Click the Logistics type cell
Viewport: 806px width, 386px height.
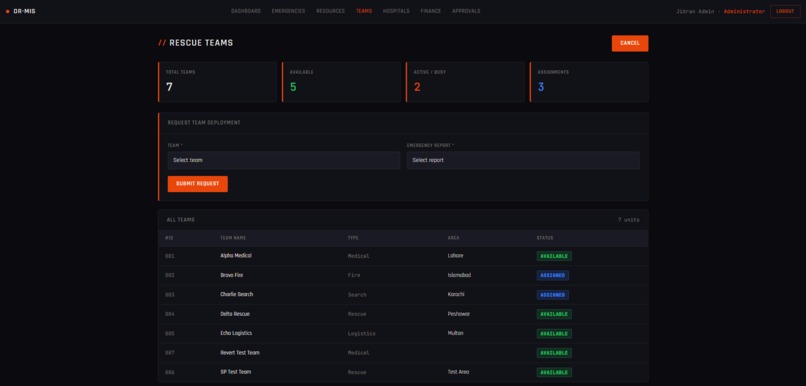coord(361,334)
